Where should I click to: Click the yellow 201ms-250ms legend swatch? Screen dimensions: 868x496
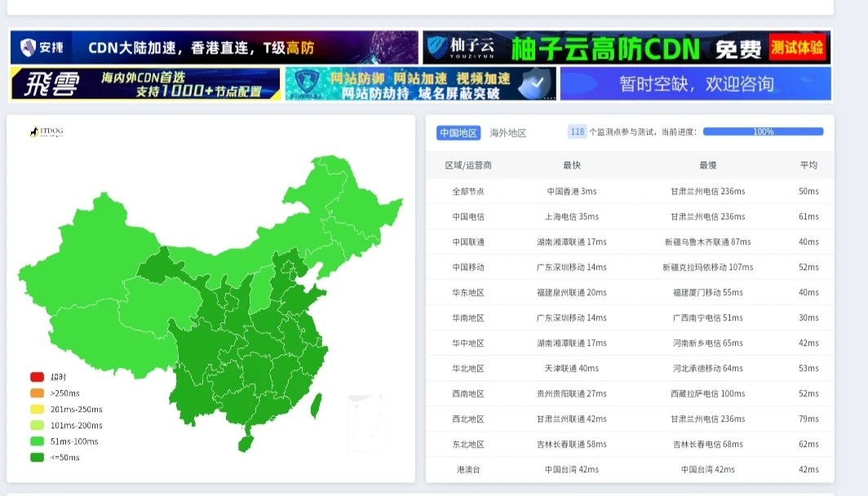pos(37,409)
